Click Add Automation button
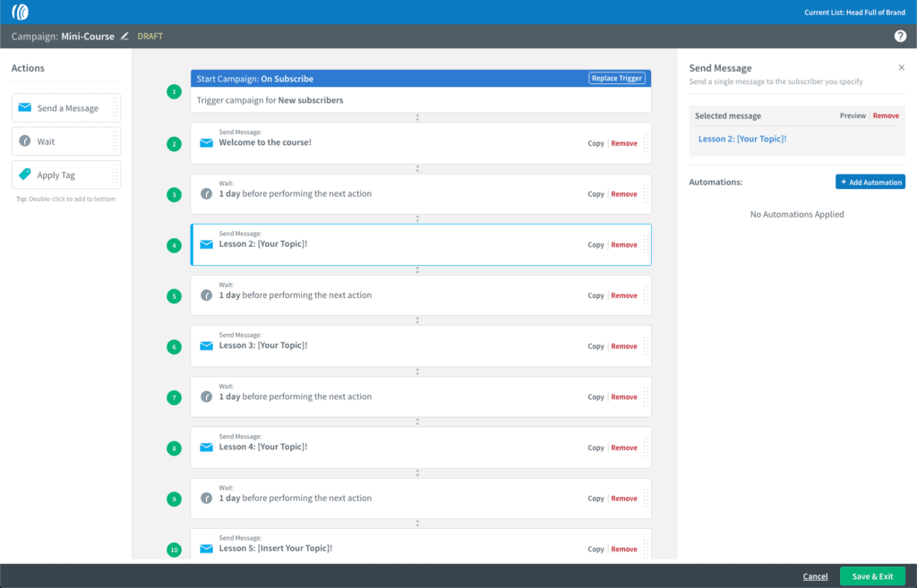Screen dimensions: 917x588 870,182
